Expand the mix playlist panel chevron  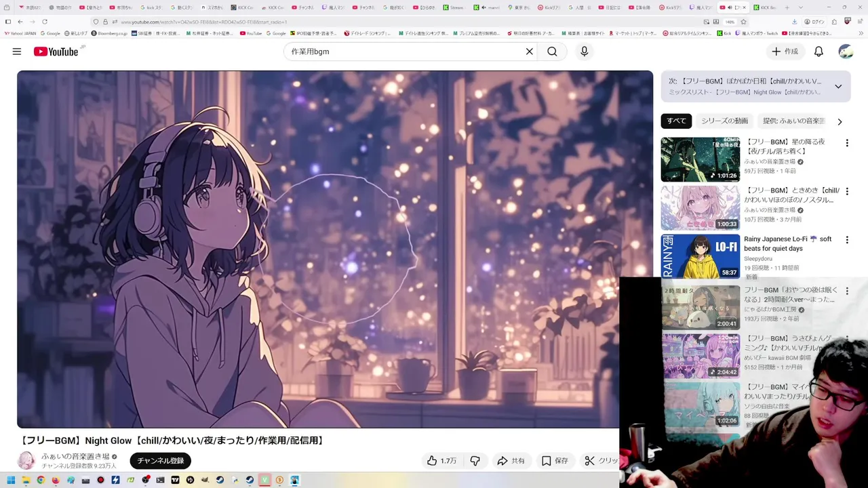[838, 87]
